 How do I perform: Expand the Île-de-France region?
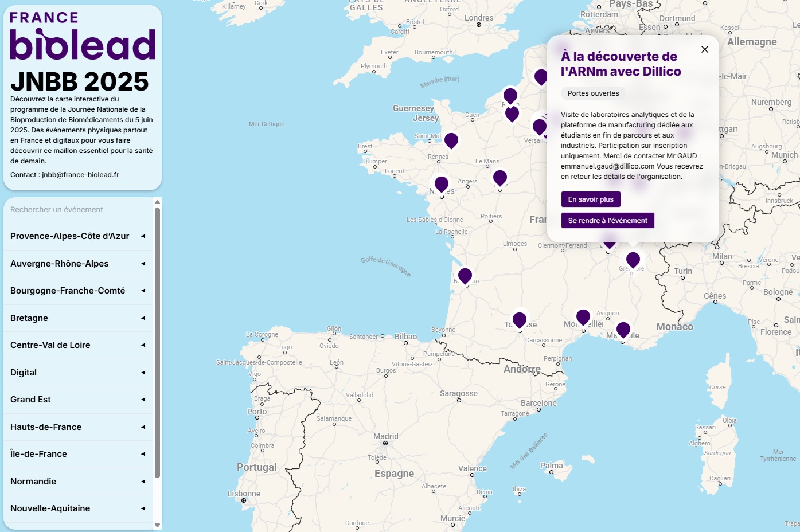[x=79, y=454]
